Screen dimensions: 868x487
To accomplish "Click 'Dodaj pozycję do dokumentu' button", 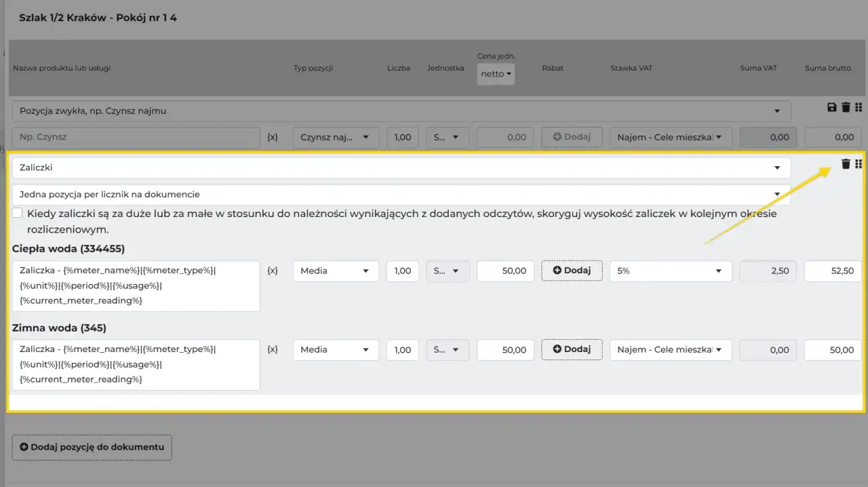I will pyautogui.click(x=92, y=448).
